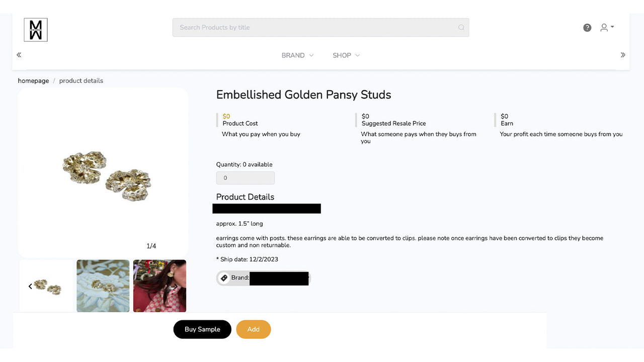This screenshot has width=644, height=362.
Task: Click the quantity input field
Action: point(245,177)
